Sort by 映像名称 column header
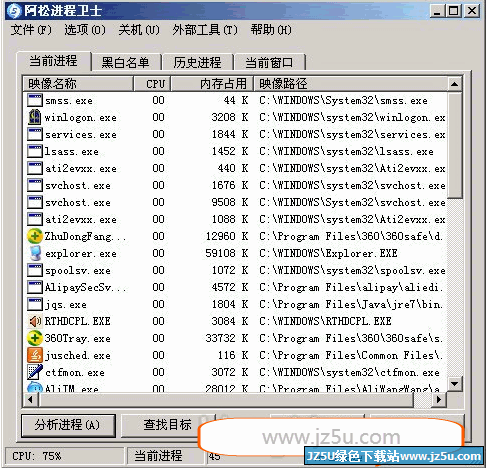The height and width of the screenshot is (468, 487). point(78,84)
